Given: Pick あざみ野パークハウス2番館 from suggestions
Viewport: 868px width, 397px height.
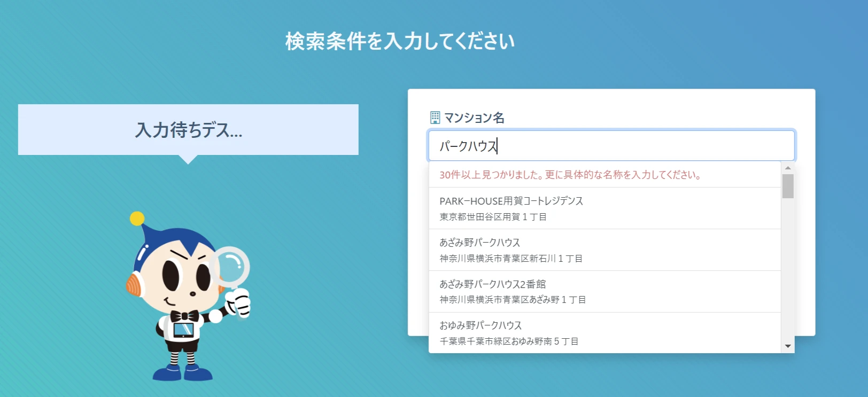Looking at the screenshot, I should 605,292.
